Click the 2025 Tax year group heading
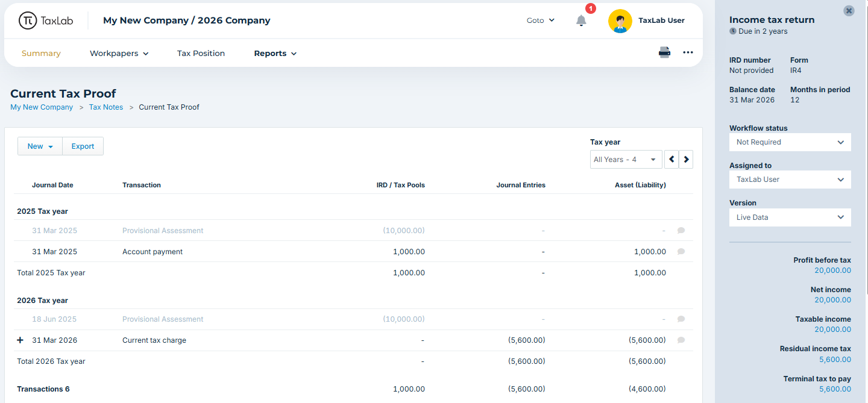Screen dimensions: 868x403 (x=42, y=211)
